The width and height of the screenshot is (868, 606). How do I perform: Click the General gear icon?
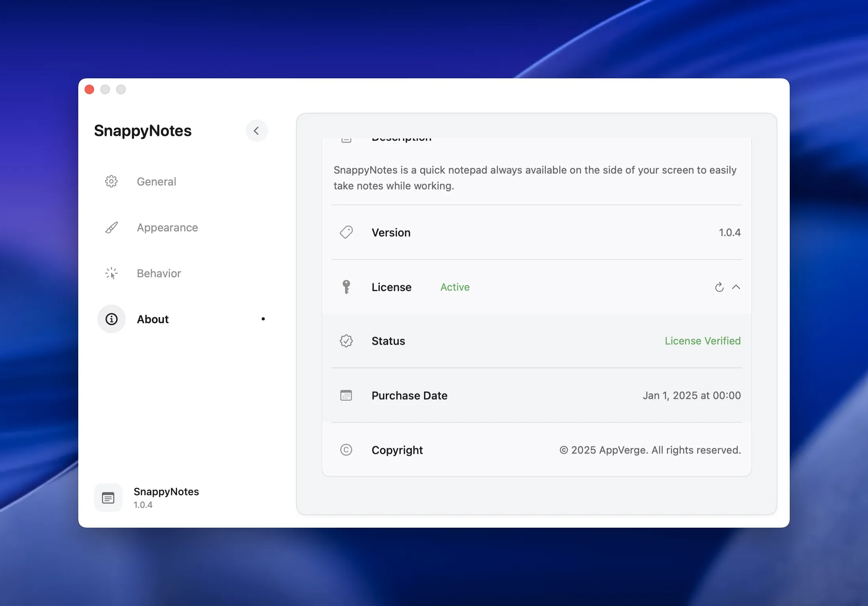pyautogui.click(x=111, y=182)
